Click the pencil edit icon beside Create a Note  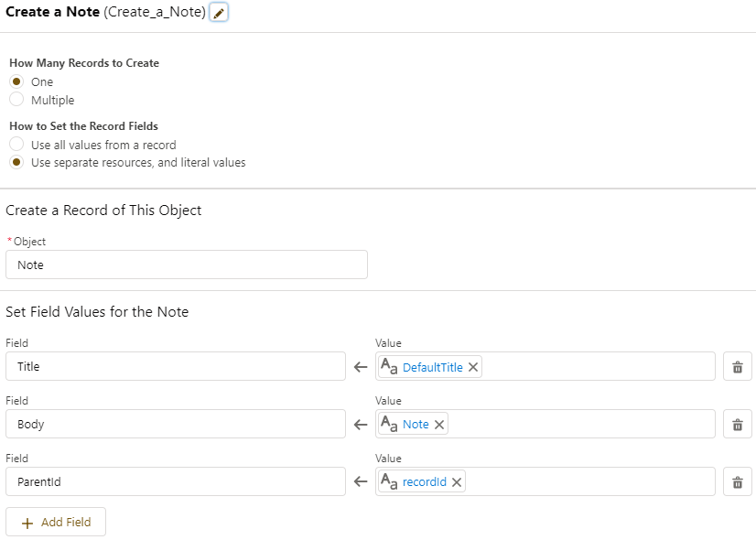click(219, 13)
